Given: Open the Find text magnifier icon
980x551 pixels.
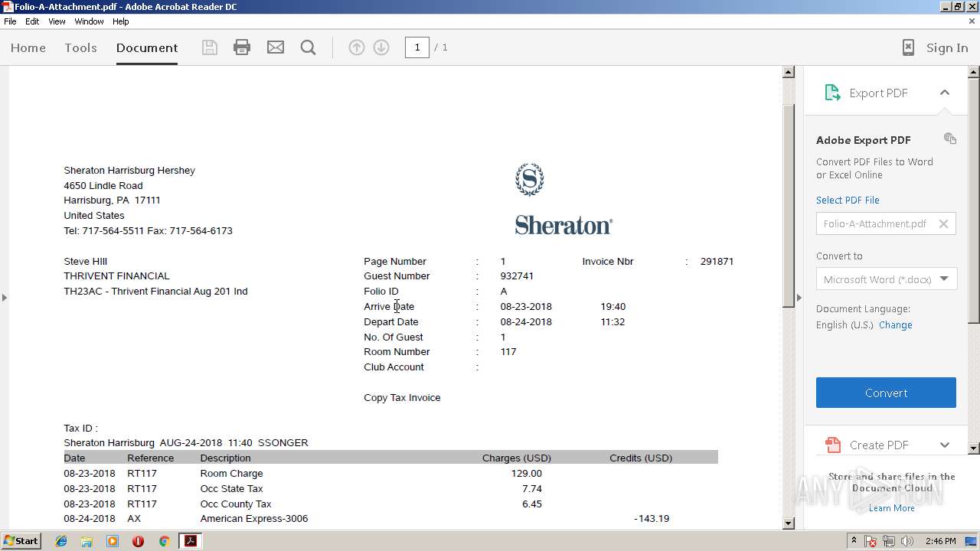Looking at the screenshot, I should pyautogui.click(x=309, y=47).
